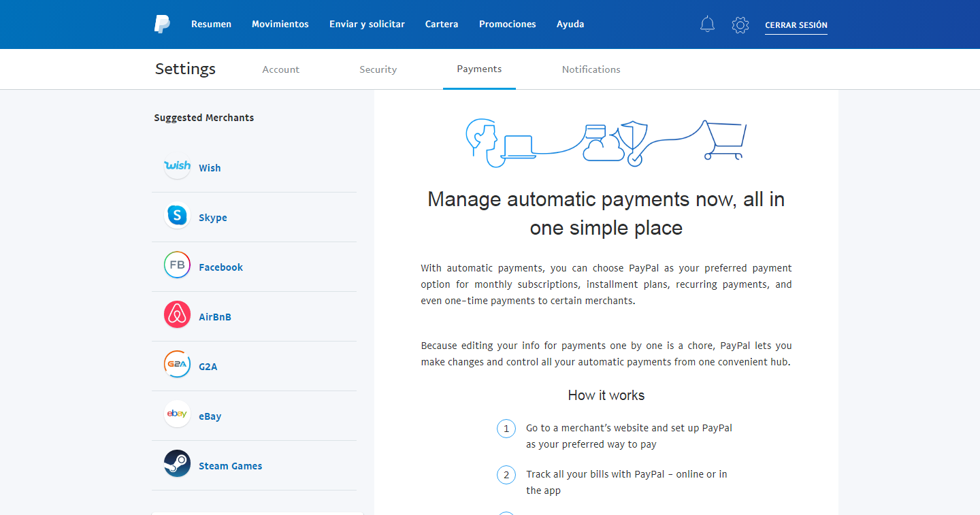Open the AirBnB merchant link
This screenshot has width=980, height=515.
coord(215,317)
